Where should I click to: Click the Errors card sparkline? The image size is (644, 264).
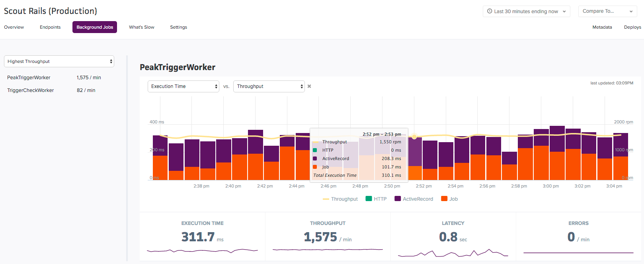[x=578, y=252]
